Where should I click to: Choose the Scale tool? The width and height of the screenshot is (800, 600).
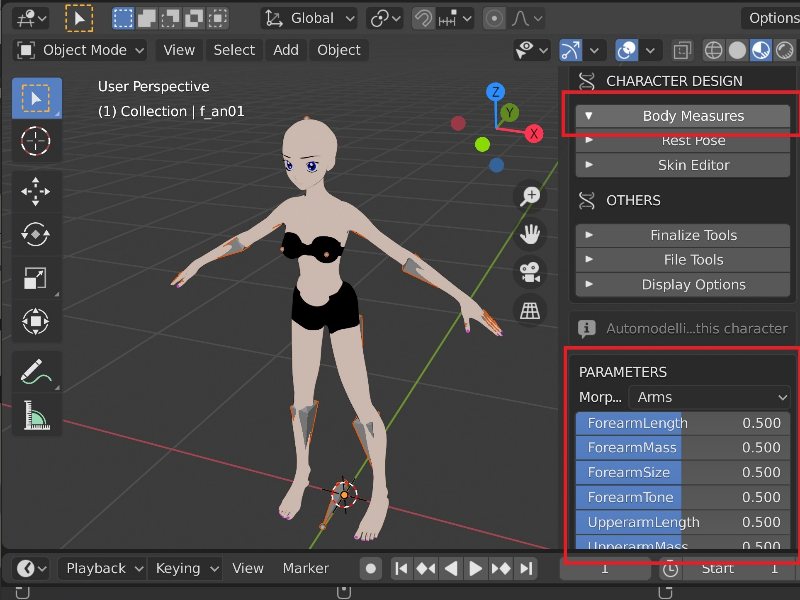click(x=36, y=278)
